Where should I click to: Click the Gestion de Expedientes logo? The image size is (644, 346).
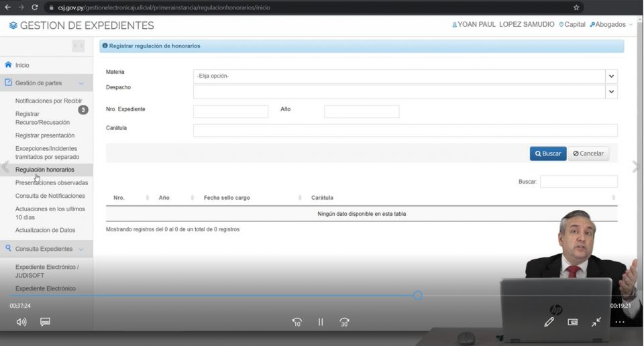coord(81,25)
